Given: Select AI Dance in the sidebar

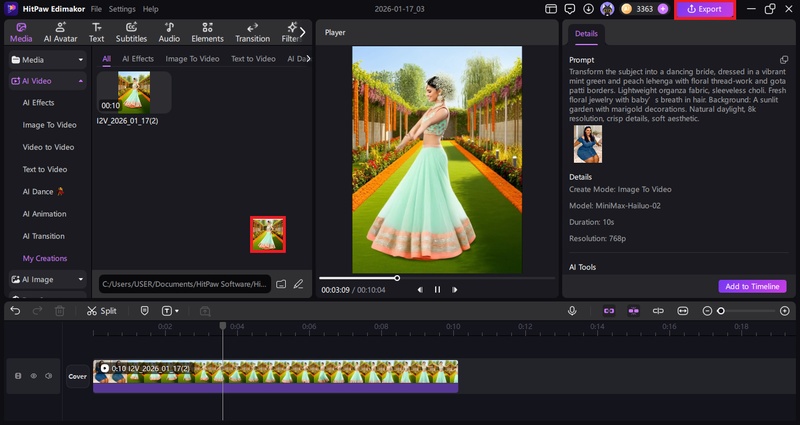Looking at the screenshot, I should tap(43, 192).
